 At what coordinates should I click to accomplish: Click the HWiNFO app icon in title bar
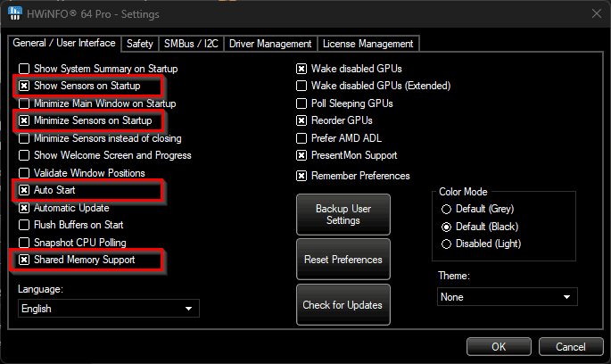coord(15,13)
